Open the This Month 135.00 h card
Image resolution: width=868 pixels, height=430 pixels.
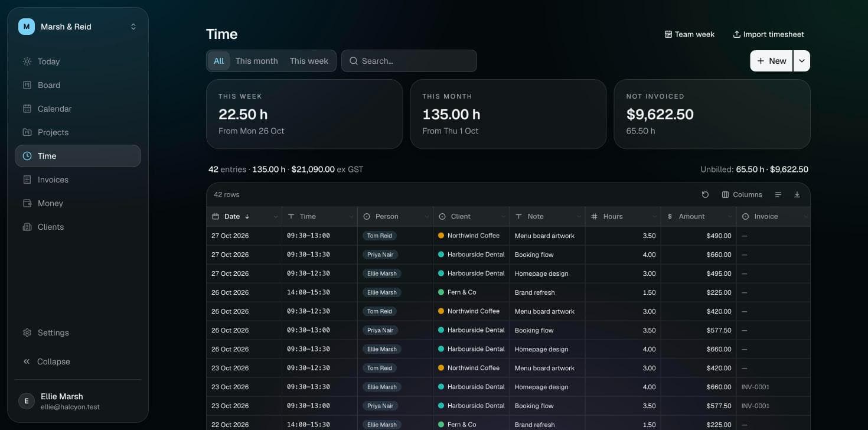(508, 114)
